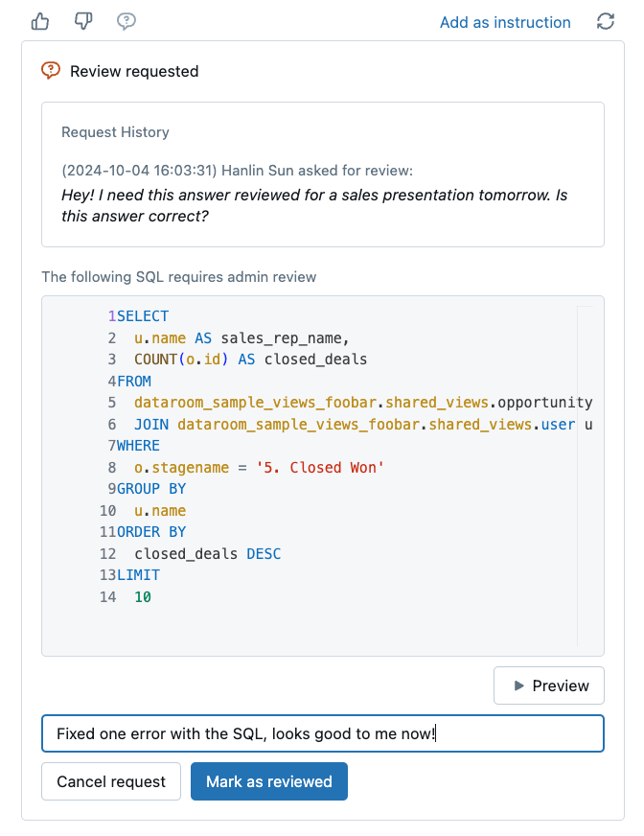Click the thumbs up icon
The height and width of the screenshot is (836, 644).
click(40, 21)
